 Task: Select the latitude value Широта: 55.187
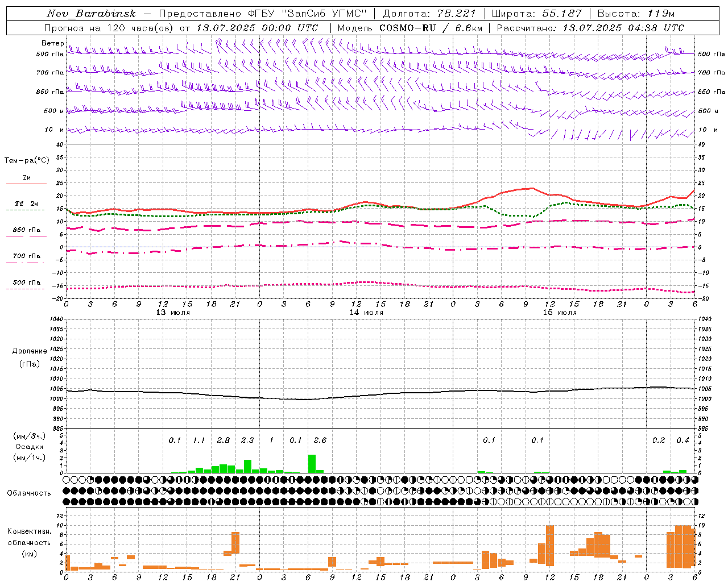[x=536, y=14]
